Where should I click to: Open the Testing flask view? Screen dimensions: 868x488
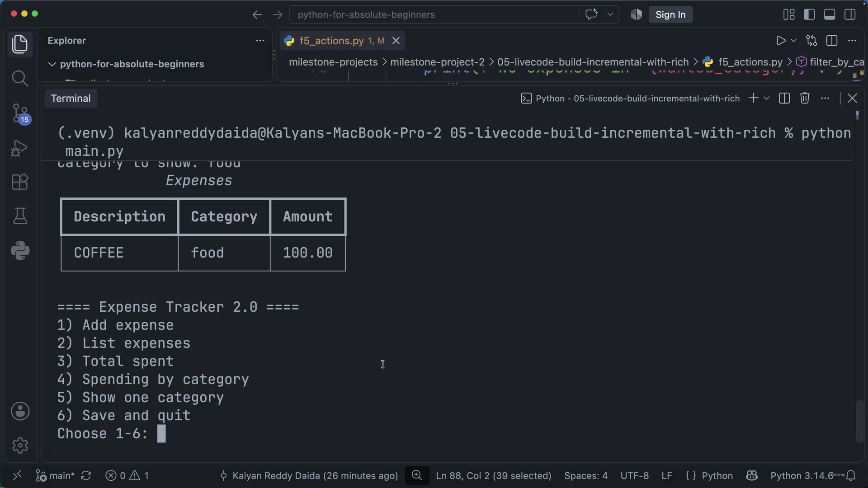[20, 216]
